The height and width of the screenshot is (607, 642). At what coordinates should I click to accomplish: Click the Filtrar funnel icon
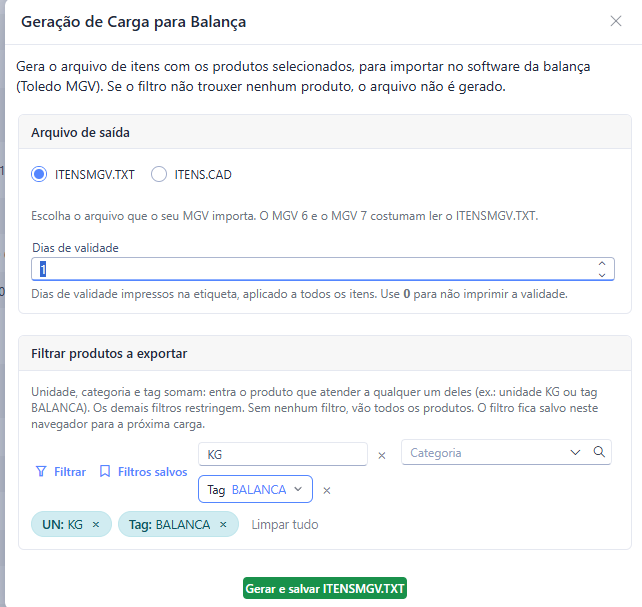pyautogui.click(x=41, y=472)
